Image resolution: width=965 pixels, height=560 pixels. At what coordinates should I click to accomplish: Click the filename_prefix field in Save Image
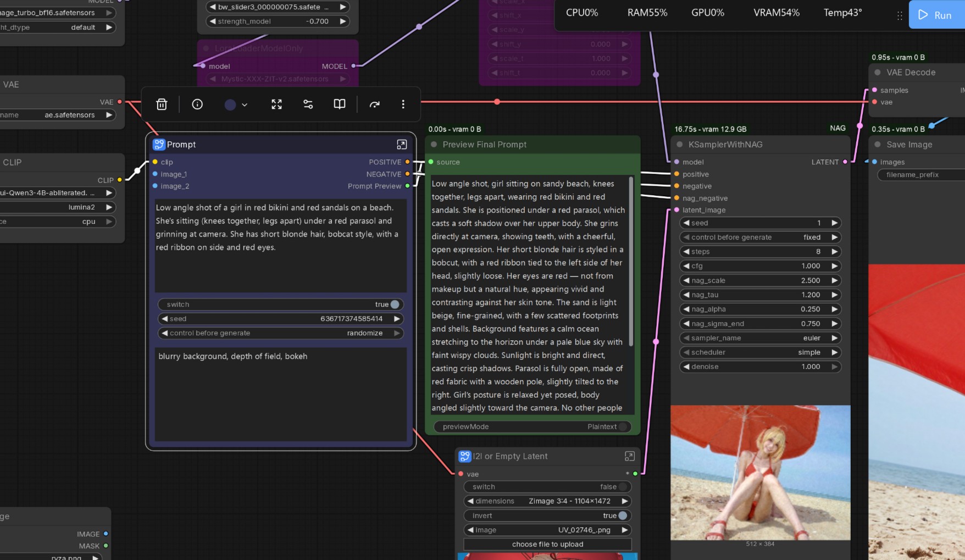pyautogui.click(x=922, y=175)
